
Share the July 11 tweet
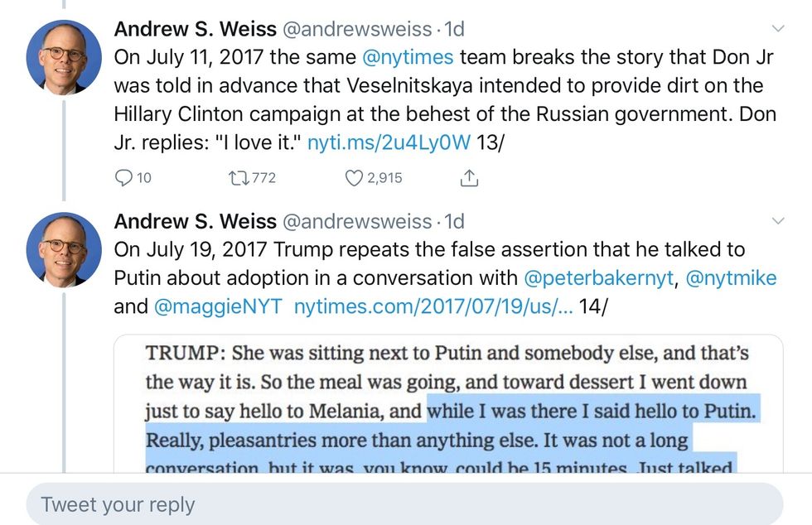[469, 177]
